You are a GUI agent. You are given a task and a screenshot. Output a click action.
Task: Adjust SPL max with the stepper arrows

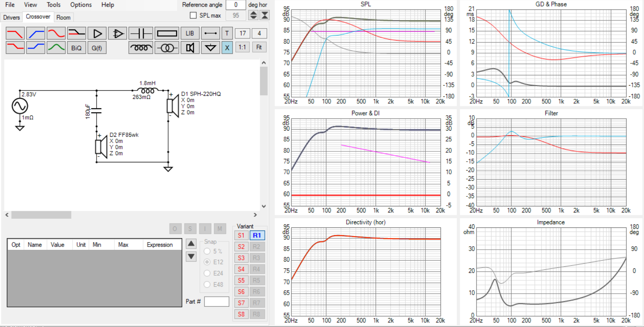[x=253, y=15]
